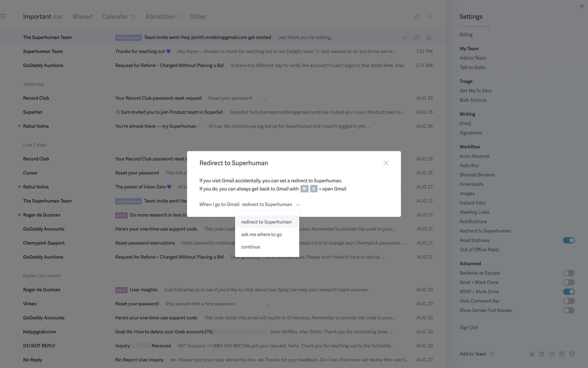Viewport: 588px width, 368px height.
Task: Turn off RSVP + Mark Done toggle
Action: click(x=569, y=292)
